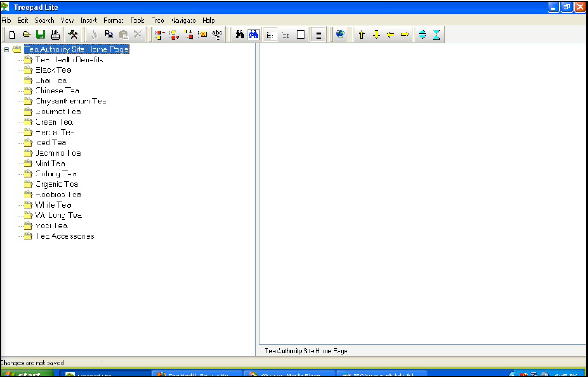Screen dimensions: 588x377
Task: Click the Changes are not saved status text
Action: pos(32,363)
